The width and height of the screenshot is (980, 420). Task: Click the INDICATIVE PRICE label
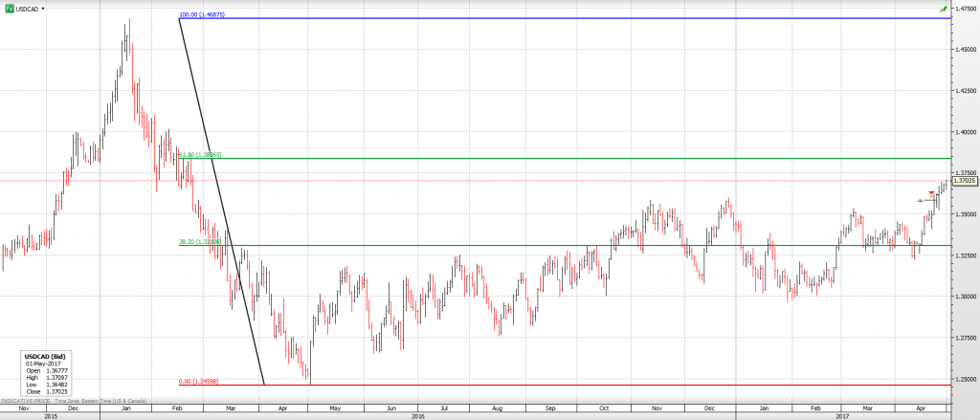[25, 399]
